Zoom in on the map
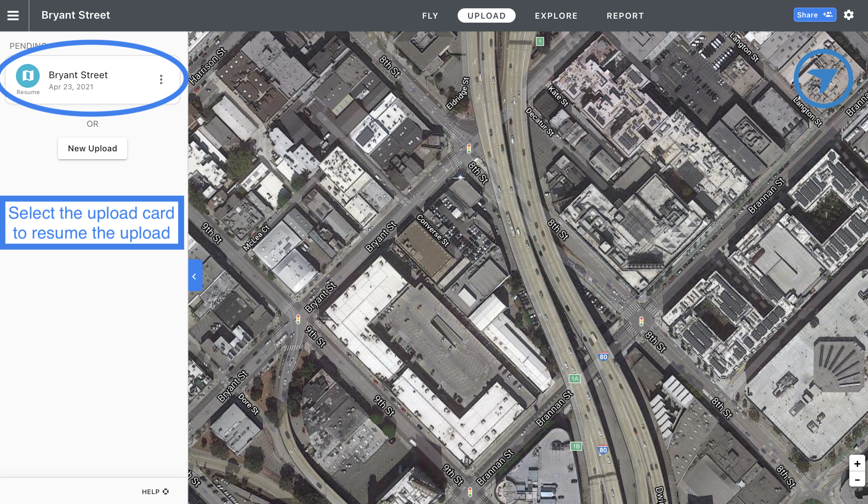The image size is (868, 504). [x=857, y=463]
